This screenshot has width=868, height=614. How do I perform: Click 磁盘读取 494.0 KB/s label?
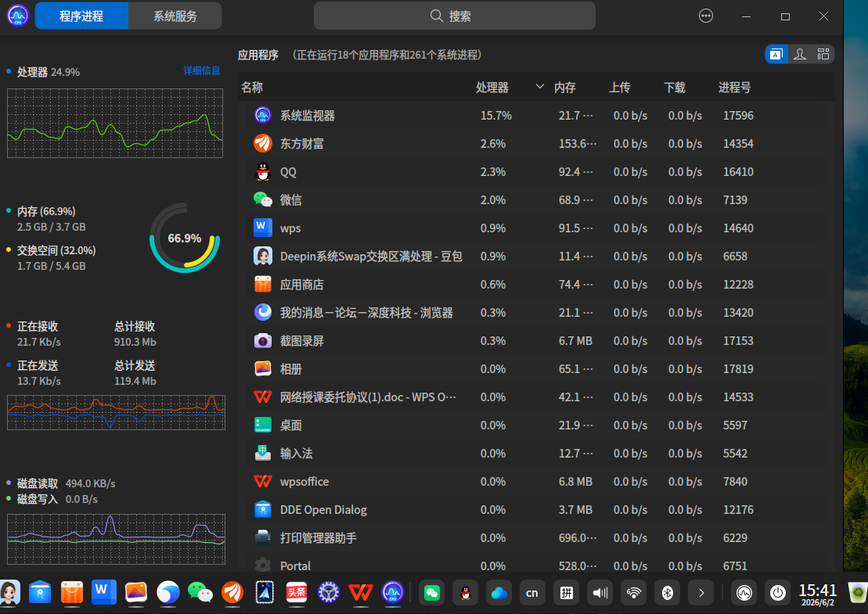[x=66, y=483]
